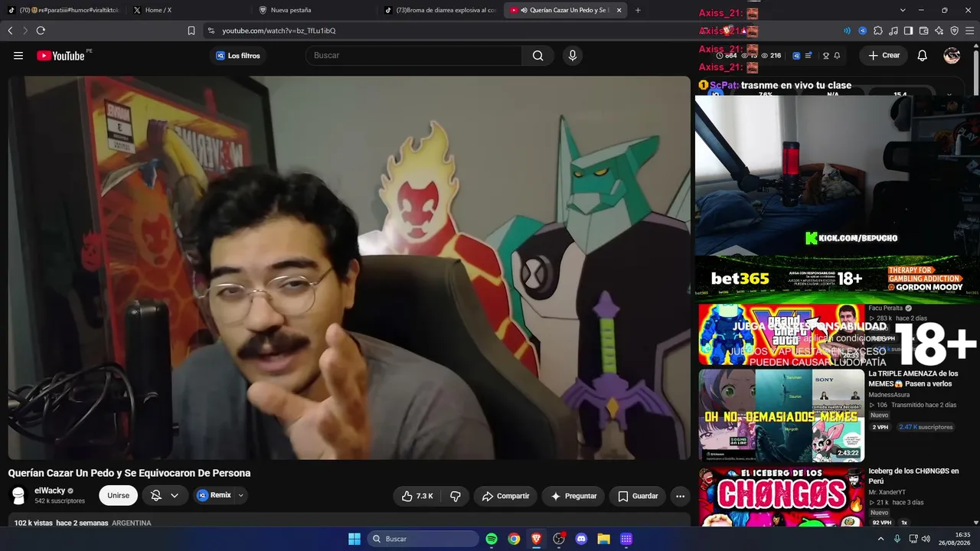Open the OH NO DEMASIADOS MEMES video thumbnail

[781, 416]
